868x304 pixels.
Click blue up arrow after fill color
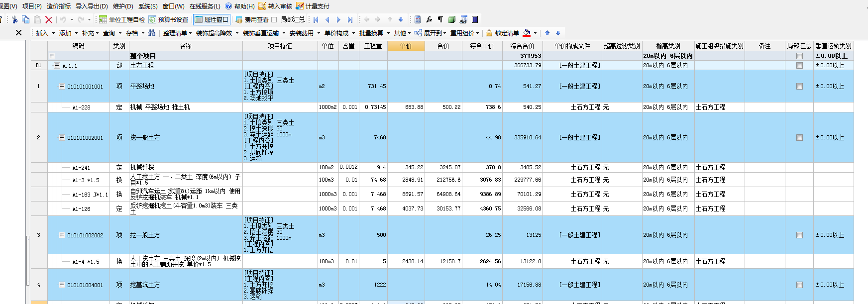(x=547, y=33)
